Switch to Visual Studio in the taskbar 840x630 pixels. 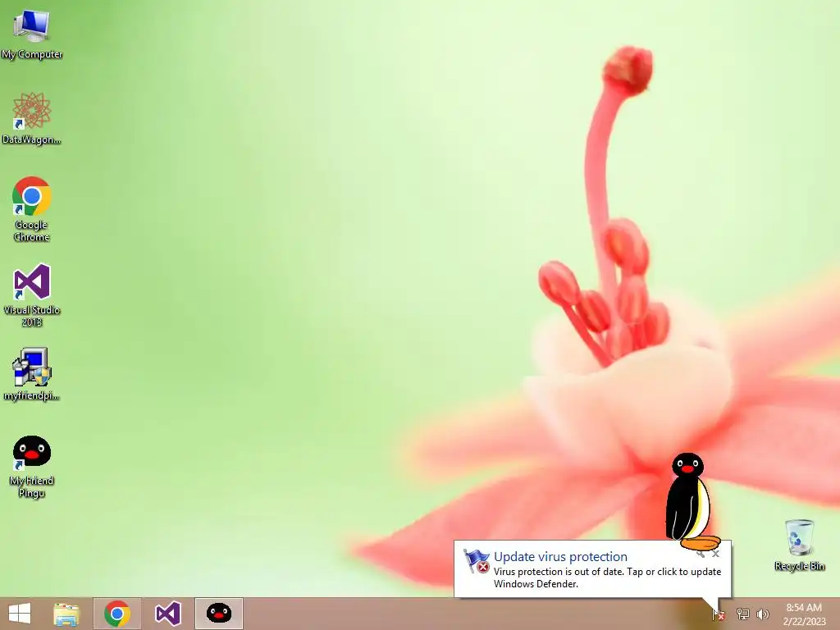click(x=167, y=614)
